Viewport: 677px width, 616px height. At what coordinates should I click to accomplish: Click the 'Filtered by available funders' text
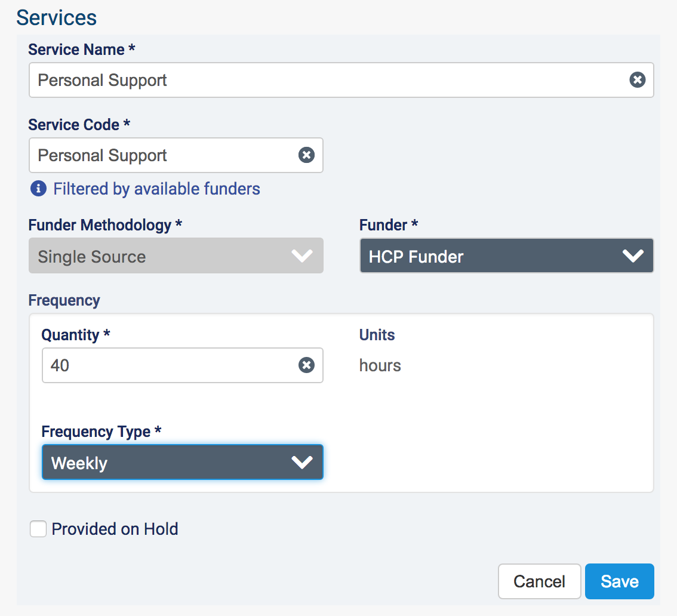pyautogui.click(x=156, y=189)
